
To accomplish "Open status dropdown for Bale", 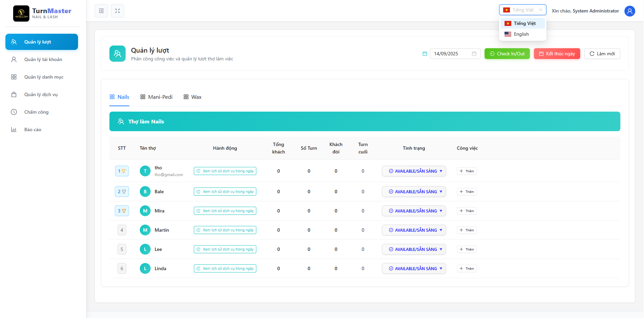I will 414,192.
